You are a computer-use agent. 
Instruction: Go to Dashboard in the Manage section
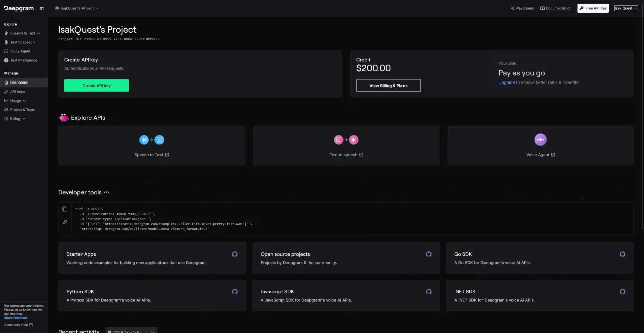click(24, 82)
